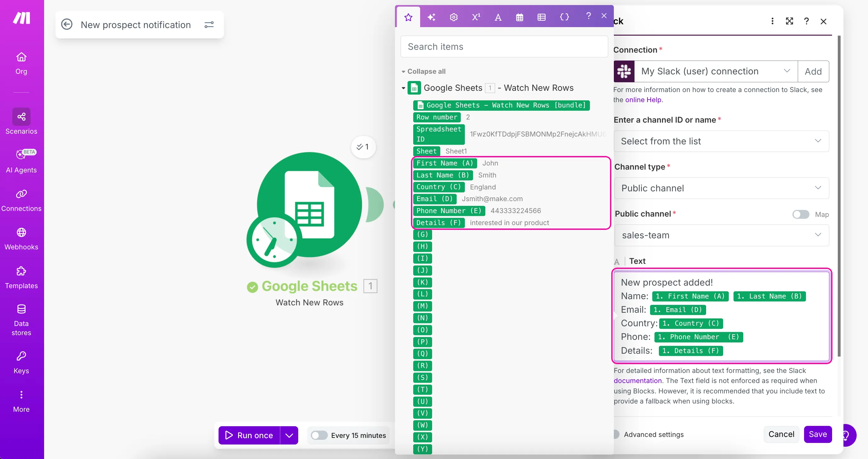The width and height of the screenshot is (868, 459).
Task: Open the Keys section
Action: (x=21, y=363)
